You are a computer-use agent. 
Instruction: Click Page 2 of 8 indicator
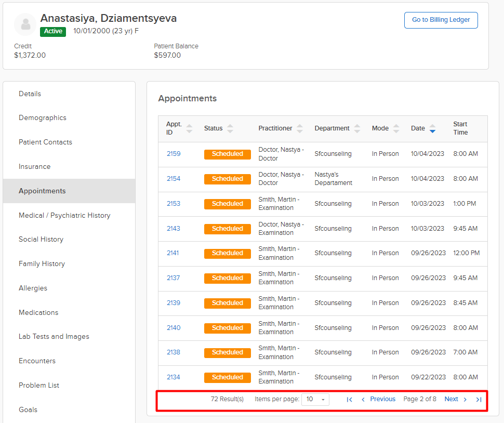[420, 399]
